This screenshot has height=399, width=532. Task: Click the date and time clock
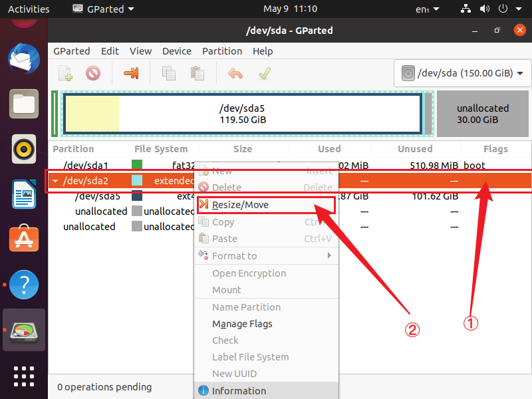[290, 9]
